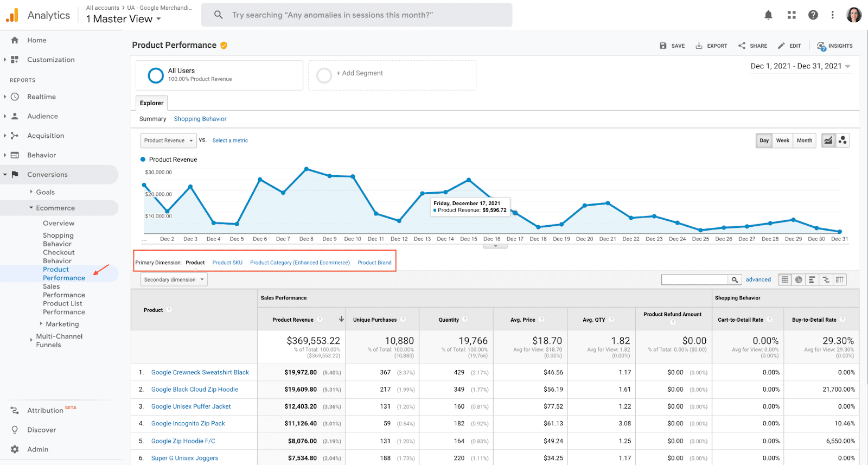The width and height of the screenshot is (868, 465).
Task: Select the performance bar view icon
Action: 812,280
